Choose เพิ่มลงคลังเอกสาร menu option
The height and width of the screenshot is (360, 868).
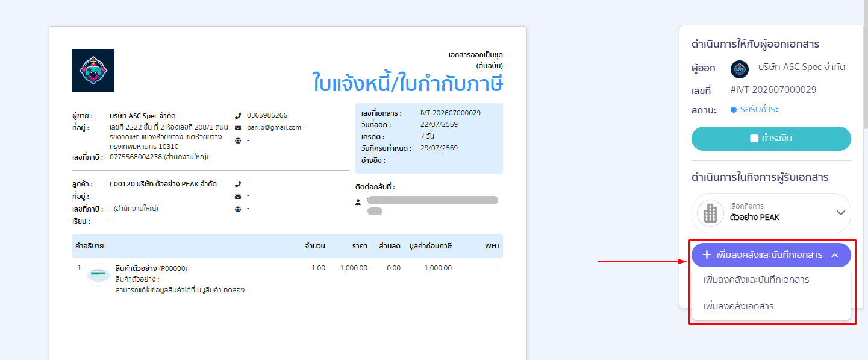pos(738,306)
